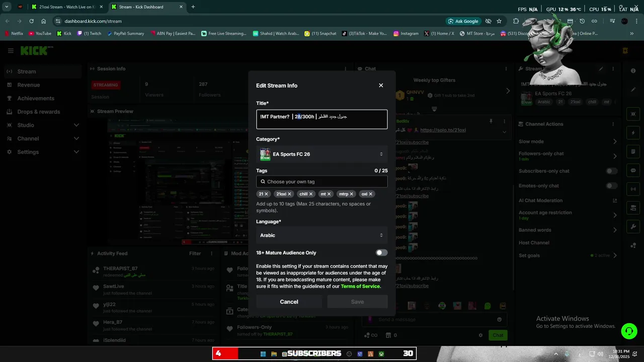The width and height of the screenshot is (644, 362).
Task: Remove the 'mtrp' tag
Action: (x=352, y=194)
